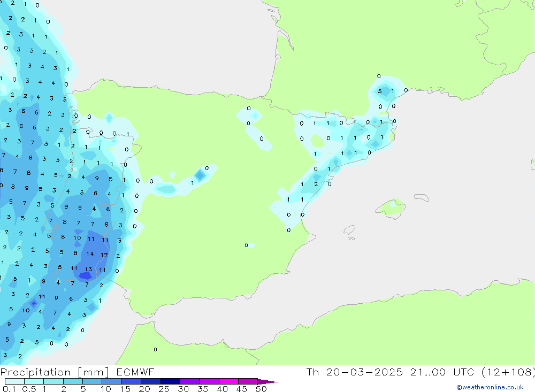Image resolution: width=535 pixels, height=392 pixels.
Task: Click the 25–30 mm navy legend box
Action: 170,381
